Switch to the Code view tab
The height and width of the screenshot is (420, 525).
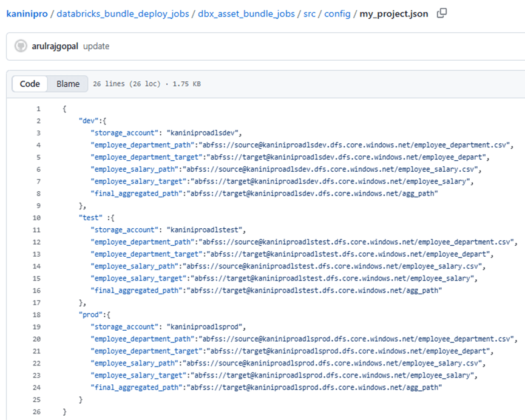pos(30,84)
